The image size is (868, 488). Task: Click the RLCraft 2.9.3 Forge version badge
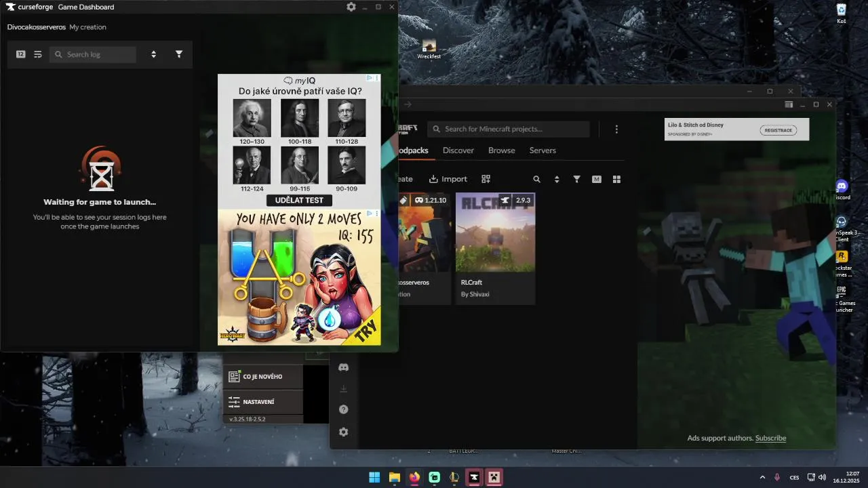pyautogui.click(x=515, y=200)
